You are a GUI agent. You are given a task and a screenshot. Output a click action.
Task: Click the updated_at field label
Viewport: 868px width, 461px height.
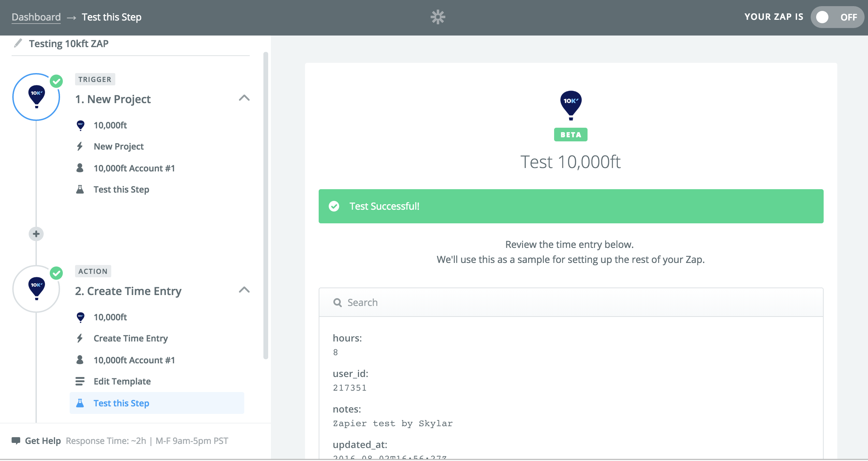coord(360,445)
